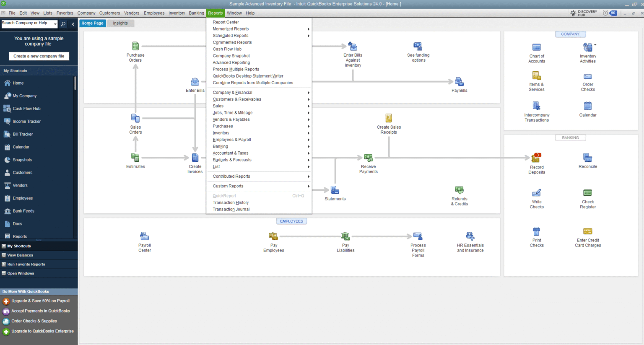Open the Check Register icon
Viewport: 644px width, 345px height.
click(587, 193)
